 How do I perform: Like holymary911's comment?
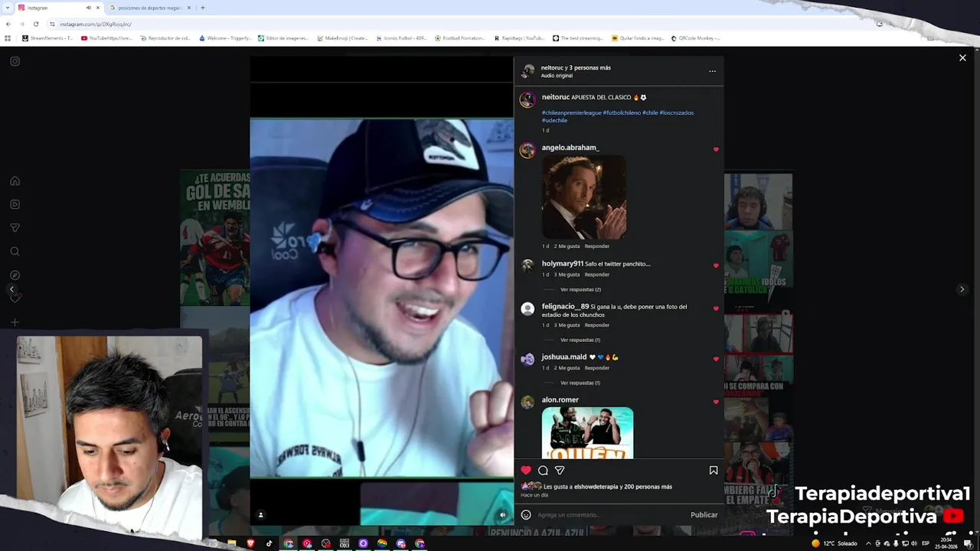coord(716,266)
